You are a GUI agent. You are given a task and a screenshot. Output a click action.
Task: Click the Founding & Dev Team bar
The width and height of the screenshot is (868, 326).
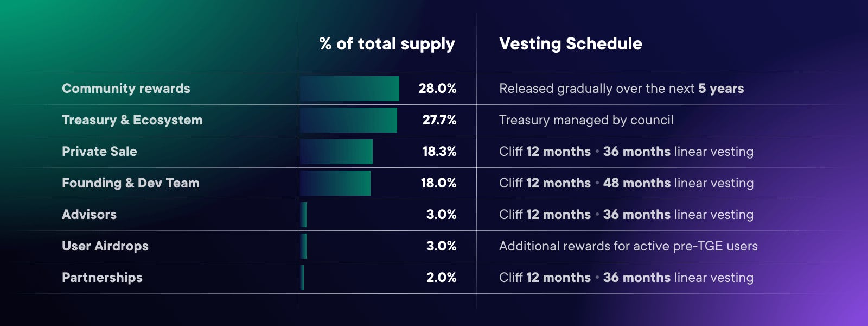click(x=335, y=183)
